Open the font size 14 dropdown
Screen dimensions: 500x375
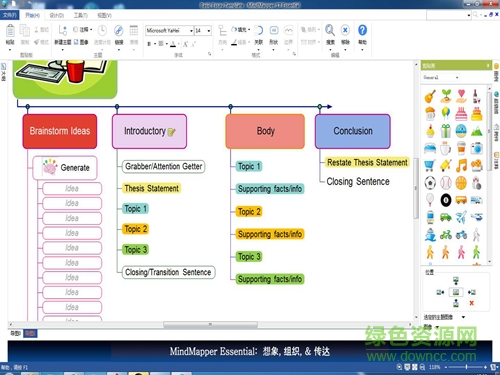coord(209,31)
